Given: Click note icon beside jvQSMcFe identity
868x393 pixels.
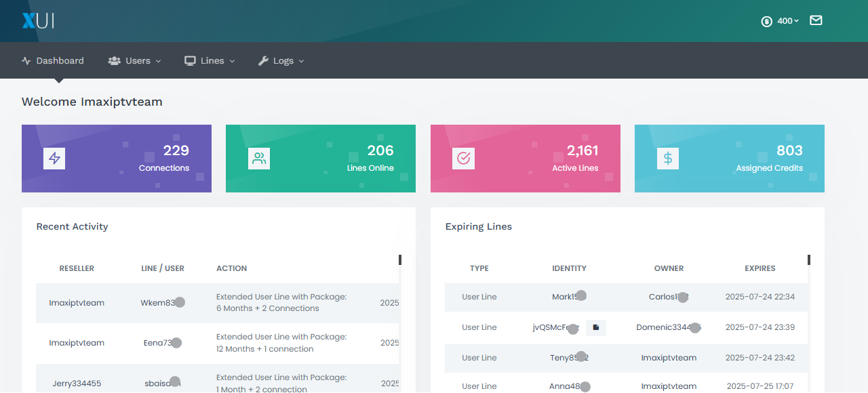Looking at the screenshot, I should point(596,327).
